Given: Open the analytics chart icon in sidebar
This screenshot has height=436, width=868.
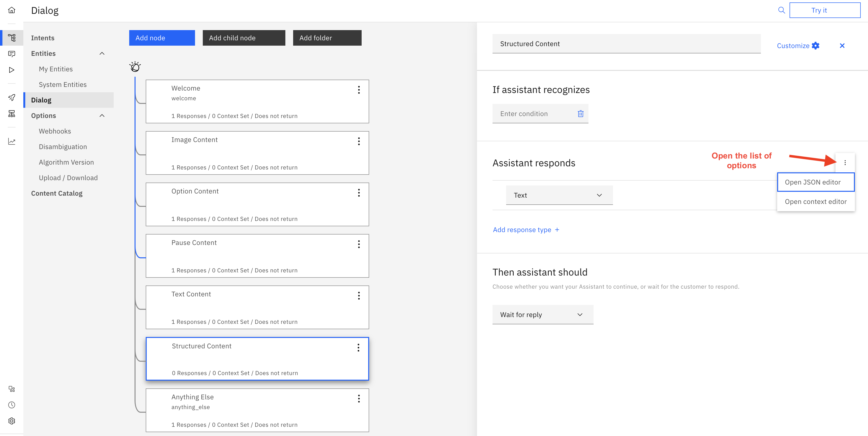Looking at the screenshot, I should pyautogui.click(x=11, y=141).
